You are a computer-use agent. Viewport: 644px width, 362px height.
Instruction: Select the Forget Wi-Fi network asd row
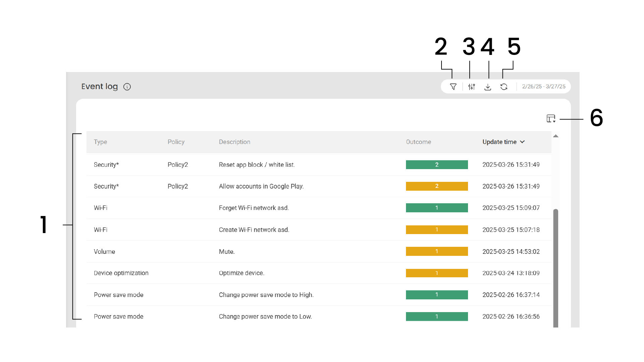tap(254, 208)
